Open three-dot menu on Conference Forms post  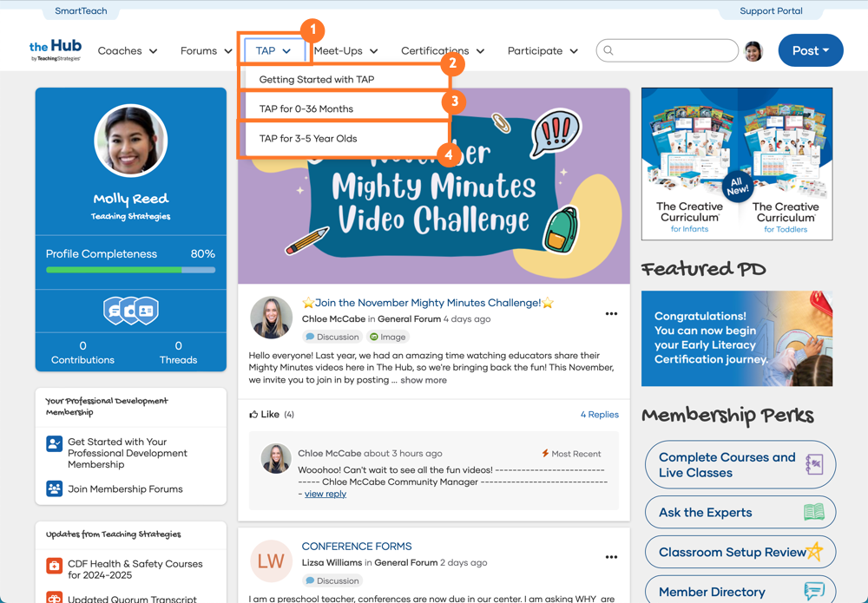point(611,557)
